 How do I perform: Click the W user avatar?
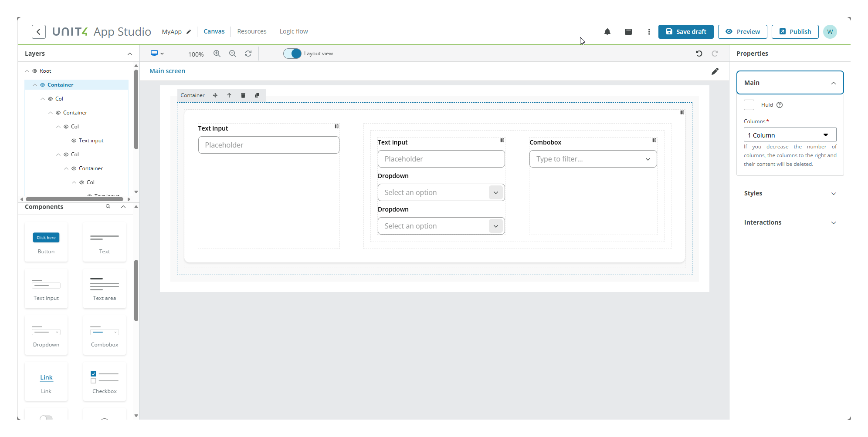pyautogui.click(x=830, y=32)
